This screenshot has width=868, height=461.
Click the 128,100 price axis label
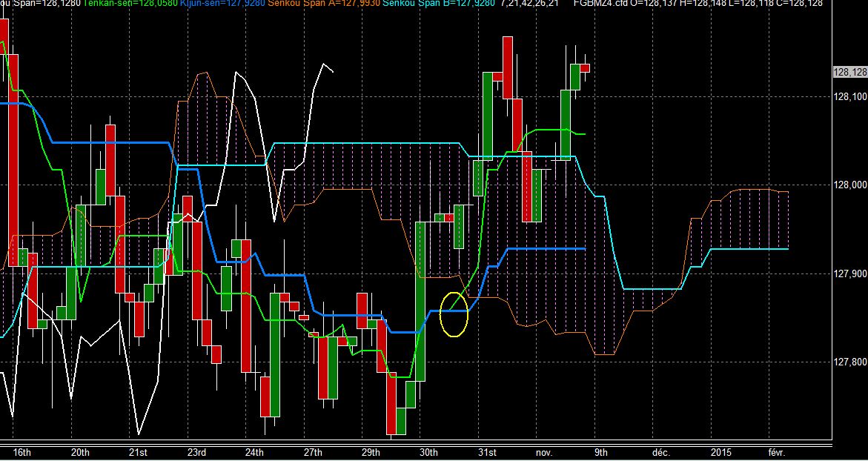[x=850, y=97]
